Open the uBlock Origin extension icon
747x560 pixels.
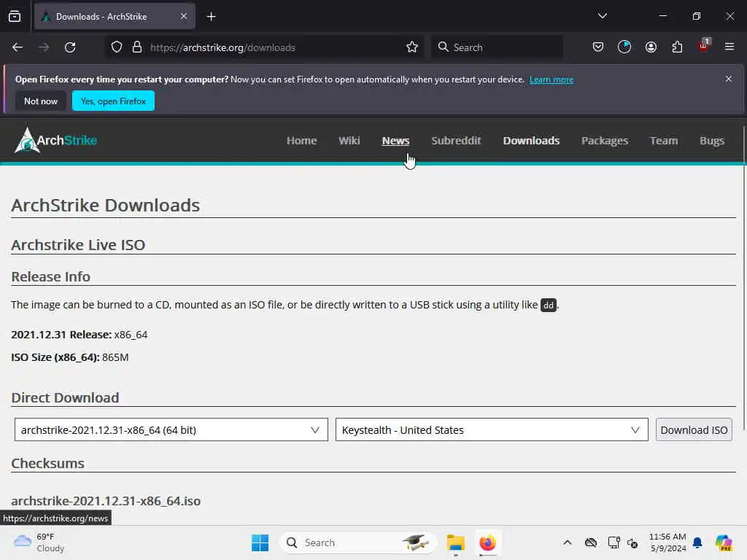point(704,46)
